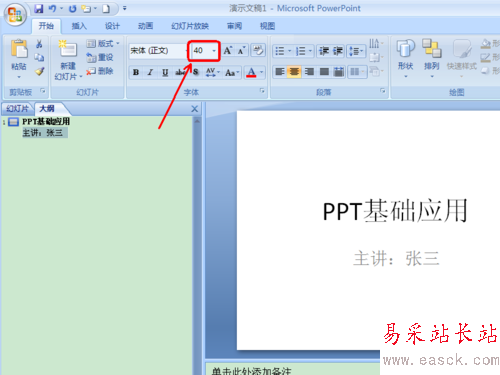Save the presentation from quick access toolbar
500x375 pixels.
click(x=39, y=9)
